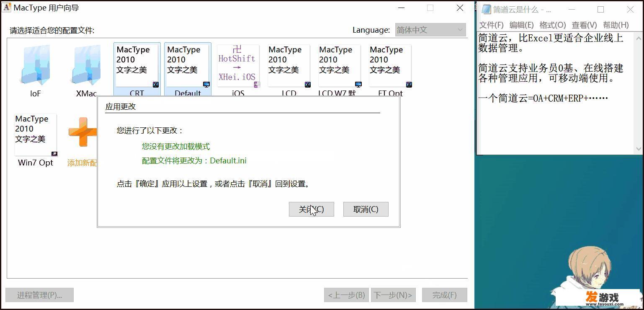644x310 pixels.
Task: Open Notepad 查看(V) menu
Action: click(584, 25)
